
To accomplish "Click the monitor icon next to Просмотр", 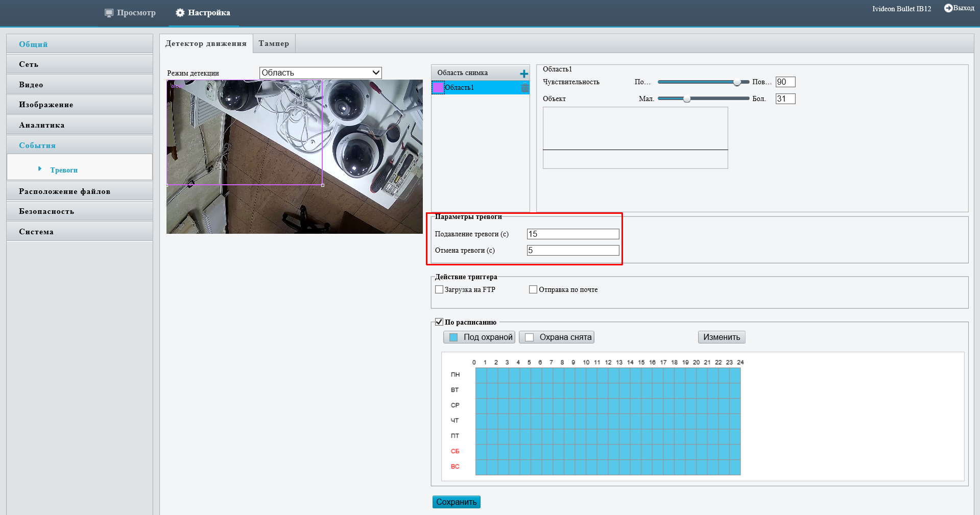I will 109,13.
